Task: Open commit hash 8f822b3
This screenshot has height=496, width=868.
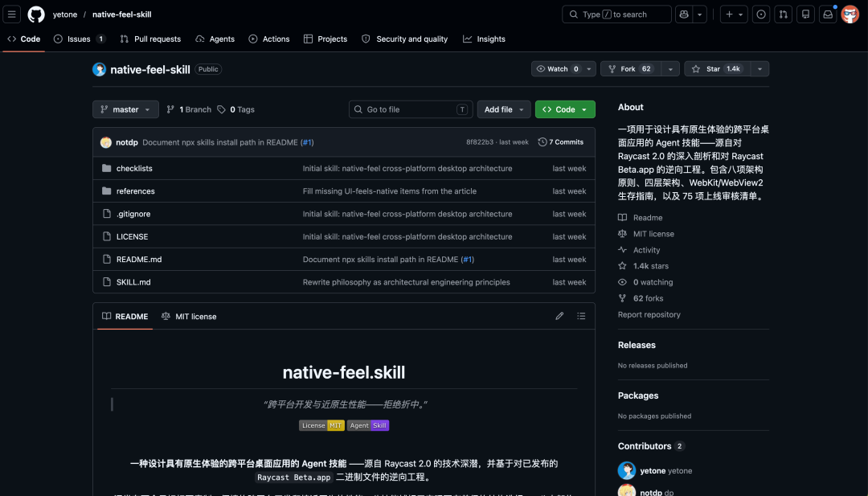Action: click(x=479, y=142)
